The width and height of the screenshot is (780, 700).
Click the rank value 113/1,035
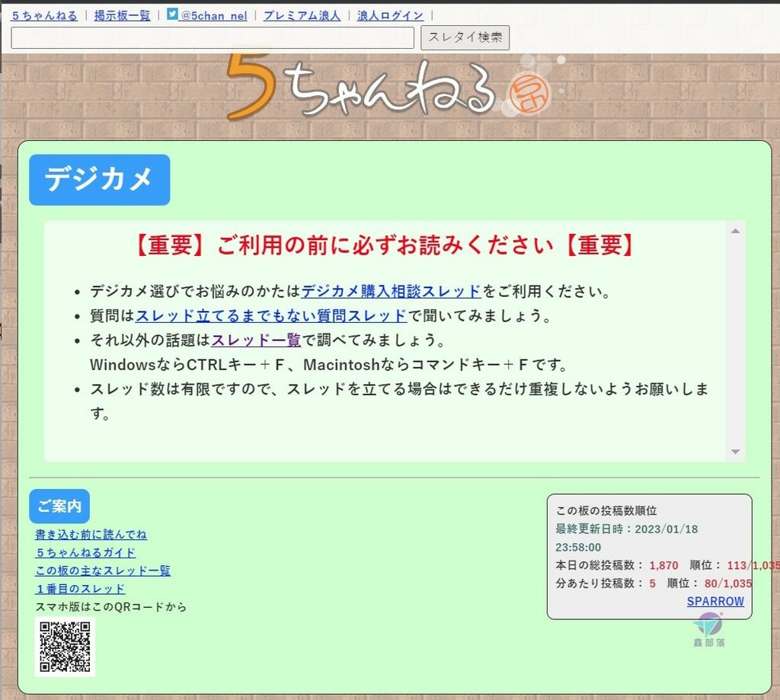click(x=753, y=565)
